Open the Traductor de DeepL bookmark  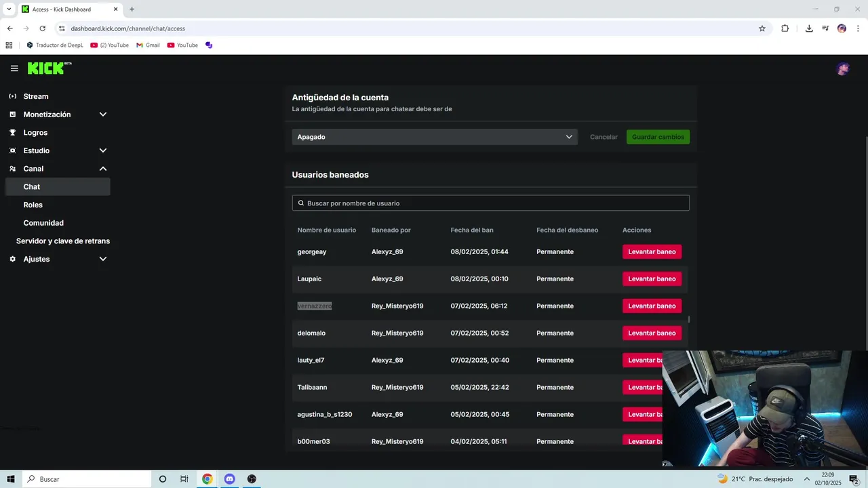point(55,45)
